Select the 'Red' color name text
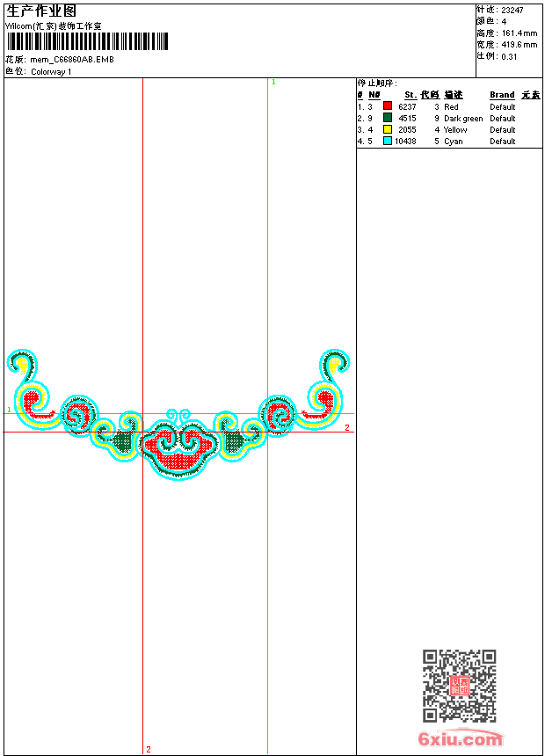 [451, 107]
